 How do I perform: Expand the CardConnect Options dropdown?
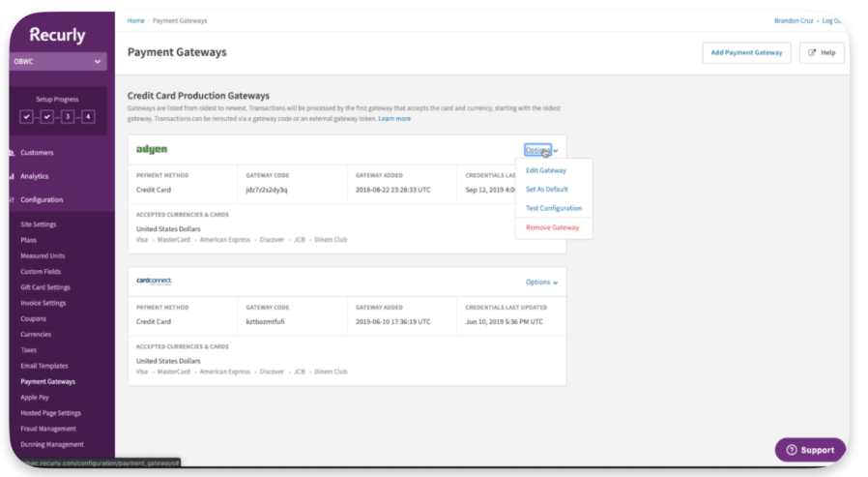[x=541, y=282]
